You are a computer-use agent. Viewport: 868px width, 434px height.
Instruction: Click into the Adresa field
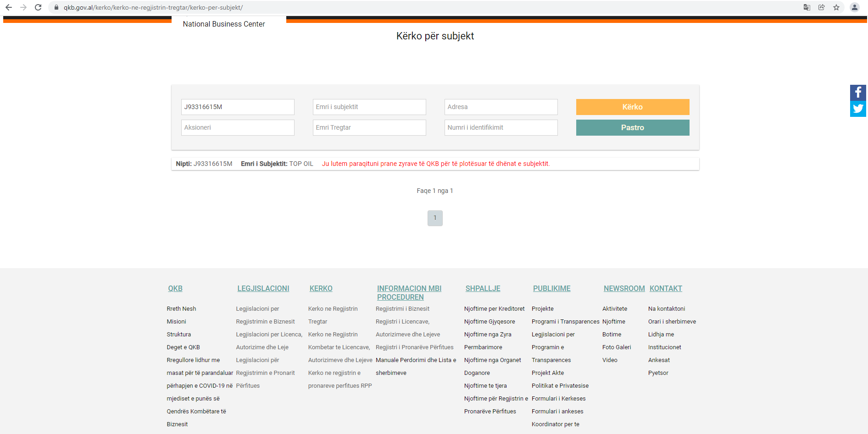pyautogui.click(x=501, y=107)
